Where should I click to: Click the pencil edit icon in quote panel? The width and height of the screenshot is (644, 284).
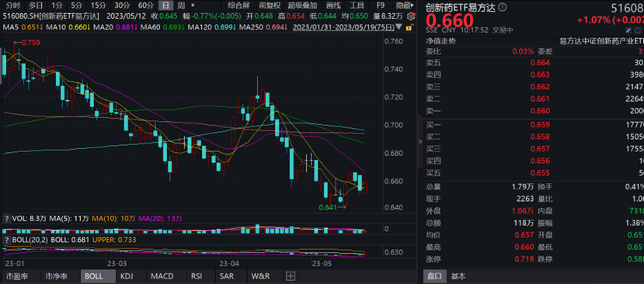(x=628, y=30)
